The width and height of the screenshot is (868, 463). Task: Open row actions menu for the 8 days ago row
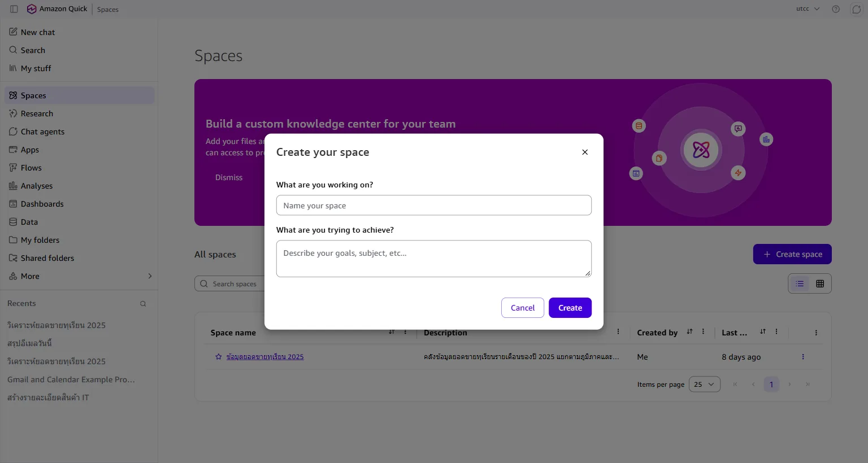coord(803,357)
